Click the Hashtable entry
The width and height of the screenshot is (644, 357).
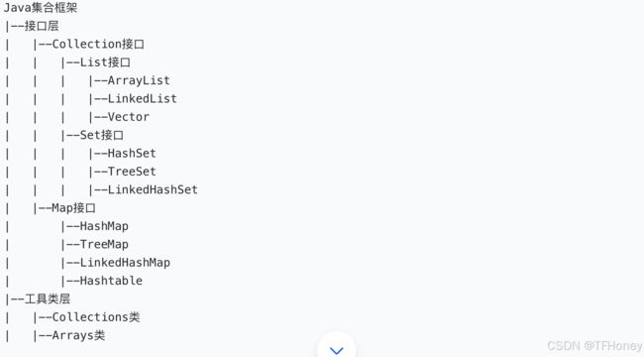point(111,281)
